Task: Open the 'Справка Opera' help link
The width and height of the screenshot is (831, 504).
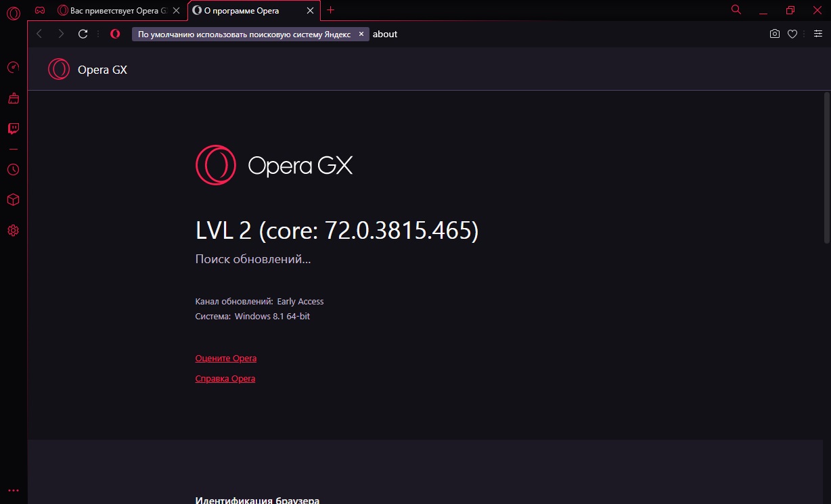Action: click(225, 379)
